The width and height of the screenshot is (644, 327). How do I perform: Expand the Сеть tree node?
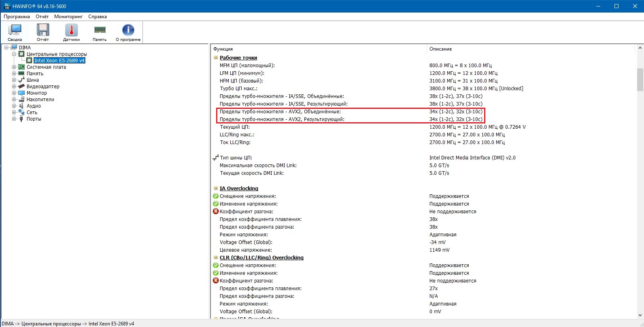click(14, 113)
